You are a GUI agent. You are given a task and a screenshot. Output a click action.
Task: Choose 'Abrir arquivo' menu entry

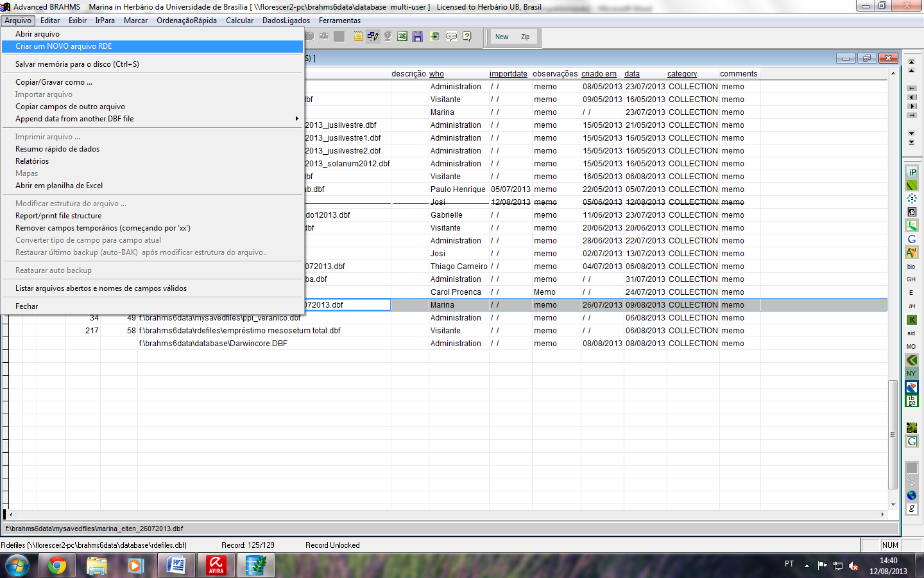tap(152, 34)
